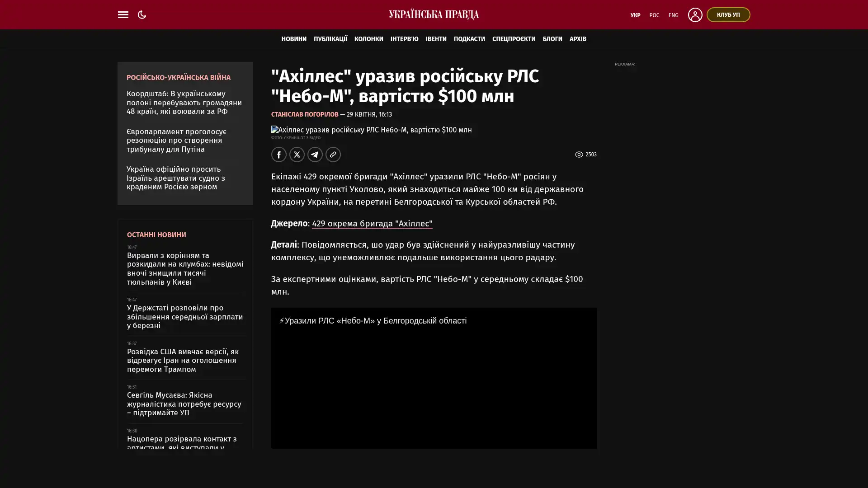The height and width of the screenshot is (488, 868).
Task: Share article on X (Twitter)
Action: coord(297,155)
